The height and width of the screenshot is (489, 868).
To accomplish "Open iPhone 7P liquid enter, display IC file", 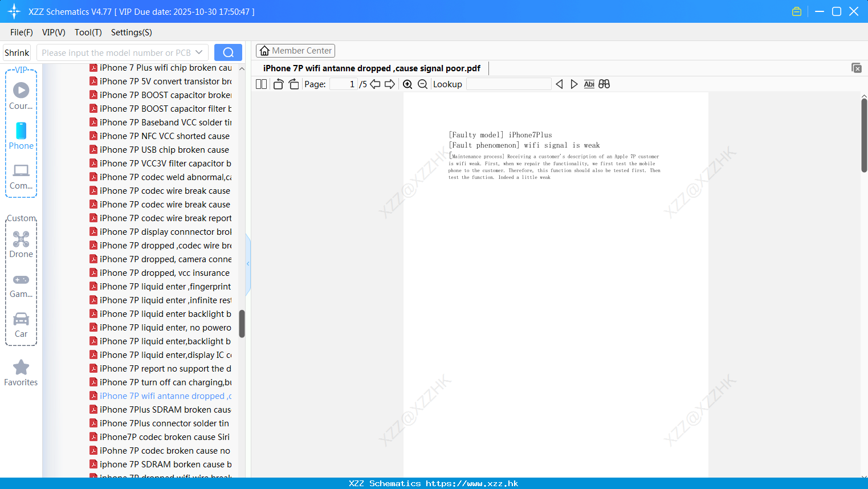I will [161, 355].
